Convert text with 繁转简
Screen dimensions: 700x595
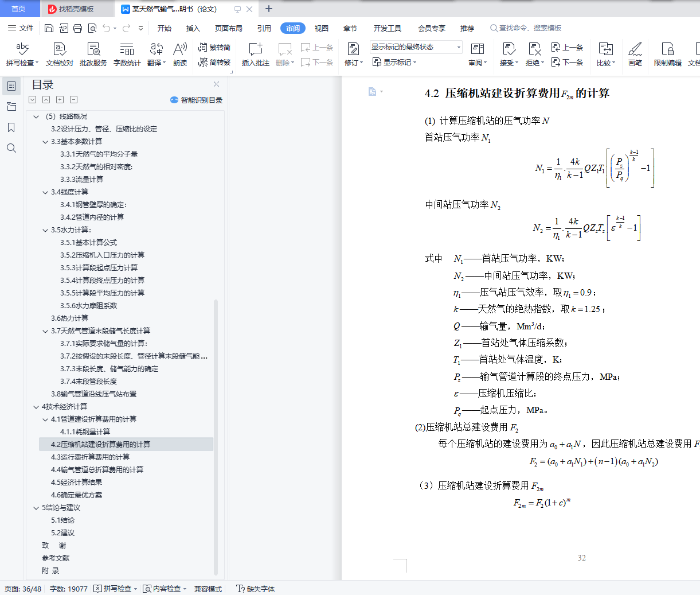pos(214,47)
